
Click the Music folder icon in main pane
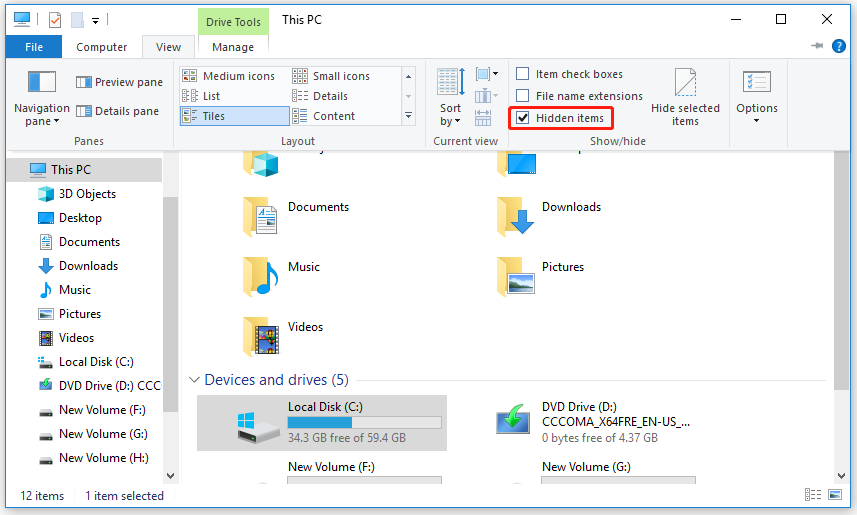pyautogui.click(x=261, y=275)
